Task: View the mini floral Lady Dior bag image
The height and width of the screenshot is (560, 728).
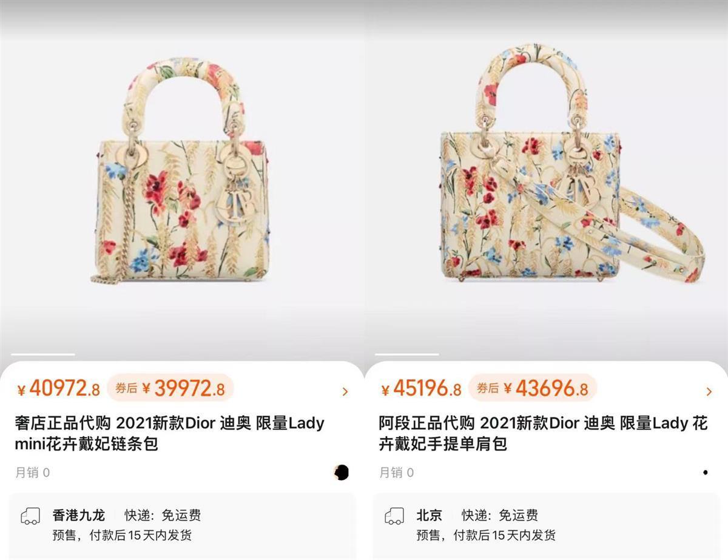Action: pos(181,170)
